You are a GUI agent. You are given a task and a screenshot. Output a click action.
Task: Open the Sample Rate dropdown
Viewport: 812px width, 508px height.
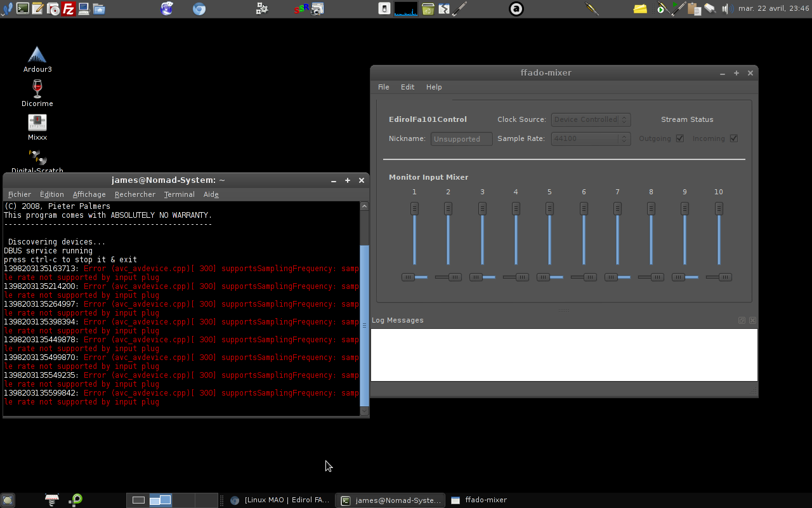[591, 138]
